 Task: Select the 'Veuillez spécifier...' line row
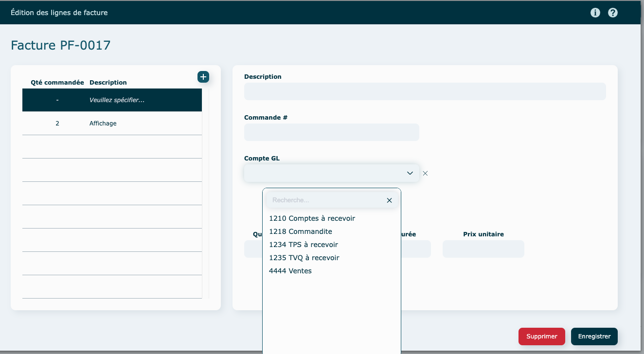(x=112, y=100)
